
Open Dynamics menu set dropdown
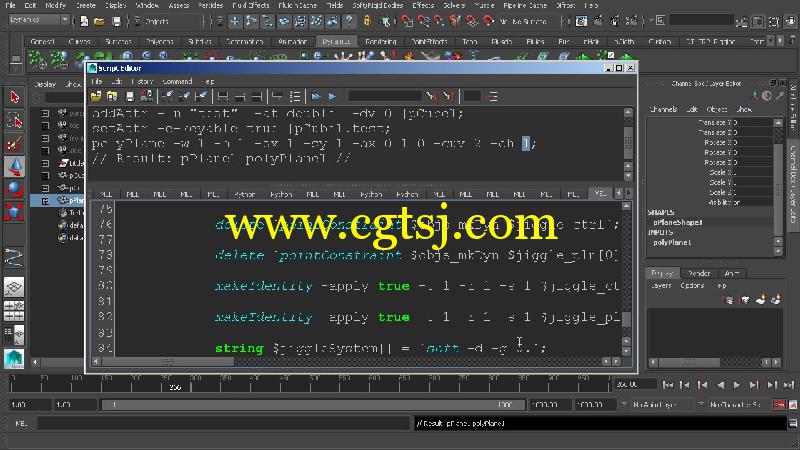(39, 20)
